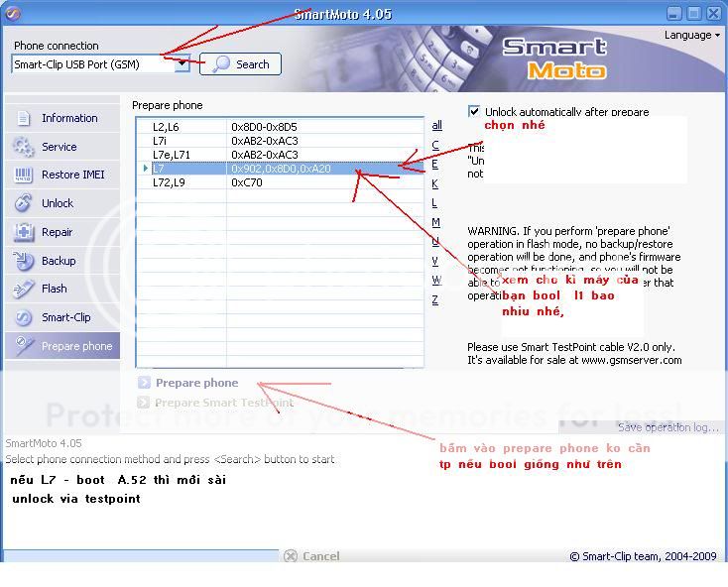Click the magnifier icon on Search button
The width and height of the screenshot is (728, 587).
[x=221, y=64]
